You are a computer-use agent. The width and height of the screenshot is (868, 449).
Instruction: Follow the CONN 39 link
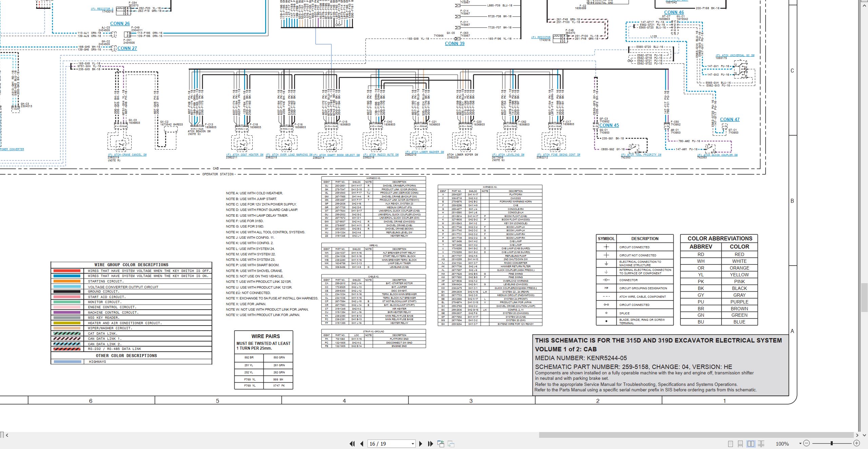[455, 43]
